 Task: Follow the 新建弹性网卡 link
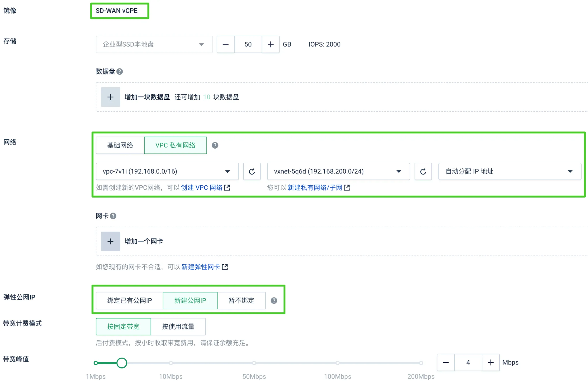(201, 267)
